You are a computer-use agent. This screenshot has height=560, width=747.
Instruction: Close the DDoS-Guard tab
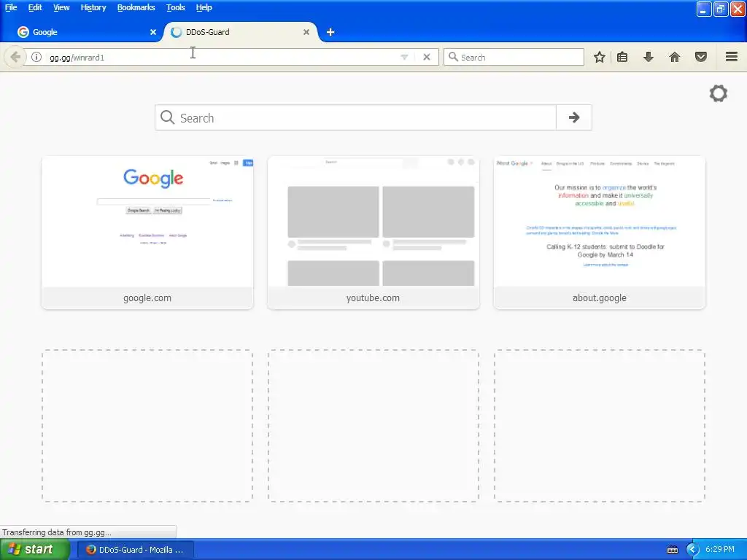(x=306, y=32)
